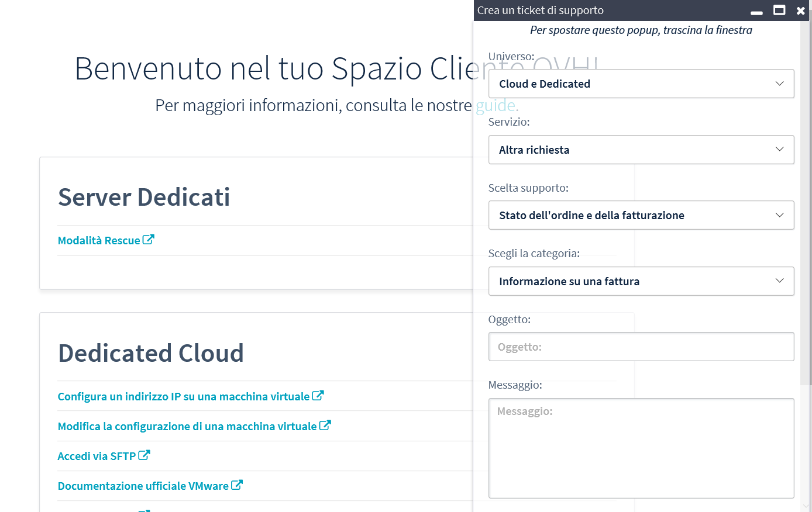Open the Servizio dropdown showing Altra richiesta
This screenshot has width=812, height=512.
coord(641,150)
